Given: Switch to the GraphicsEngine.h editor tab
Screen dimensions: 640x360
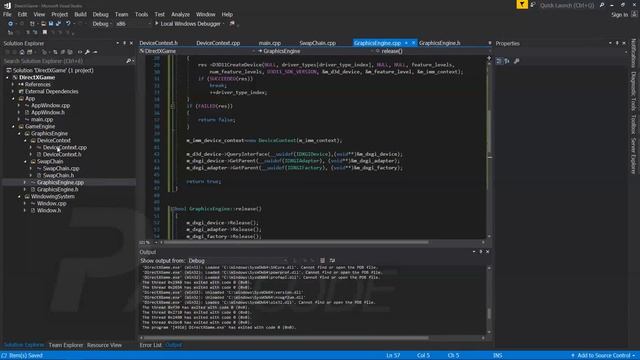Looking at the screenshot, I should (x=440, y=43).
